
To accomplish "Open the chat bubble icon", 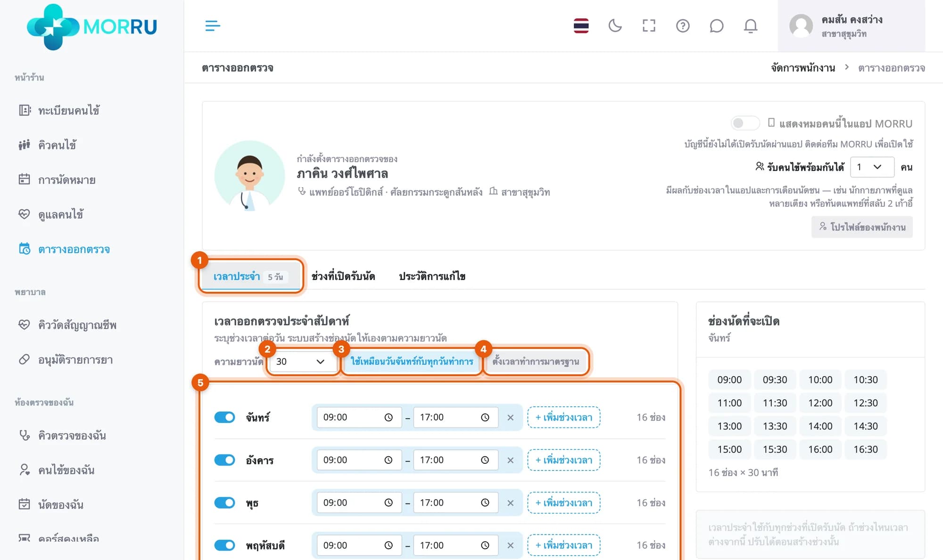I will [716, 25].
